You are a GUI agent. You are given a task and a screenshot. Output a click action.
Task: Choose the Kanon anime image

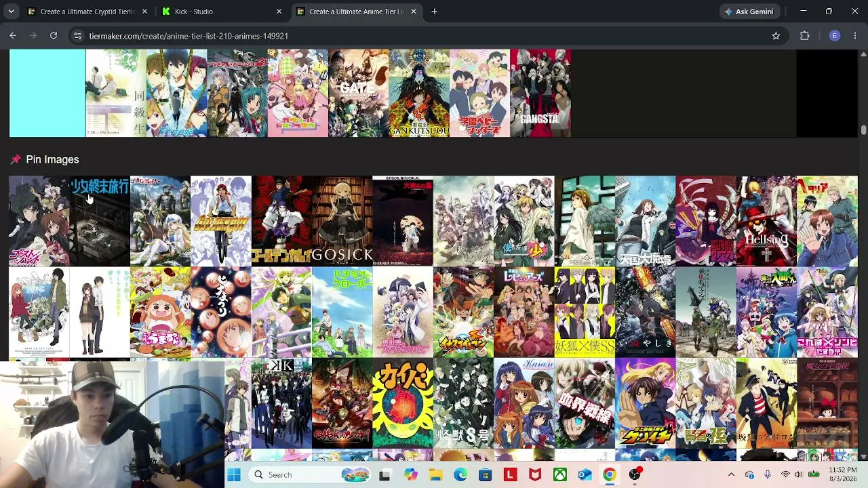[524, 403]
